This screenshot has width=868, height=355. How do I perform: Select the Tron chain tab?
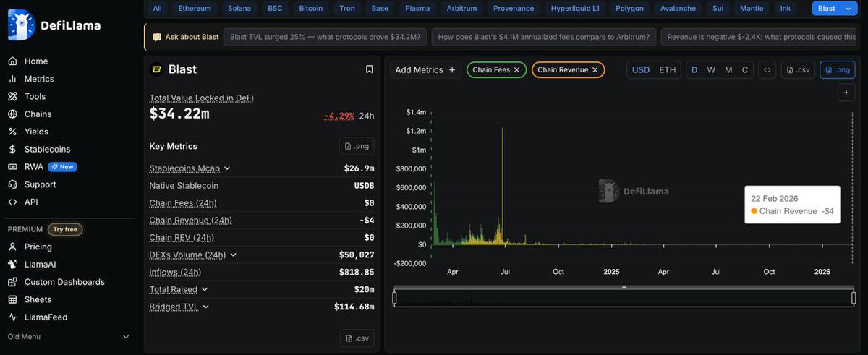pyautogui.click(x=347, y=9)
